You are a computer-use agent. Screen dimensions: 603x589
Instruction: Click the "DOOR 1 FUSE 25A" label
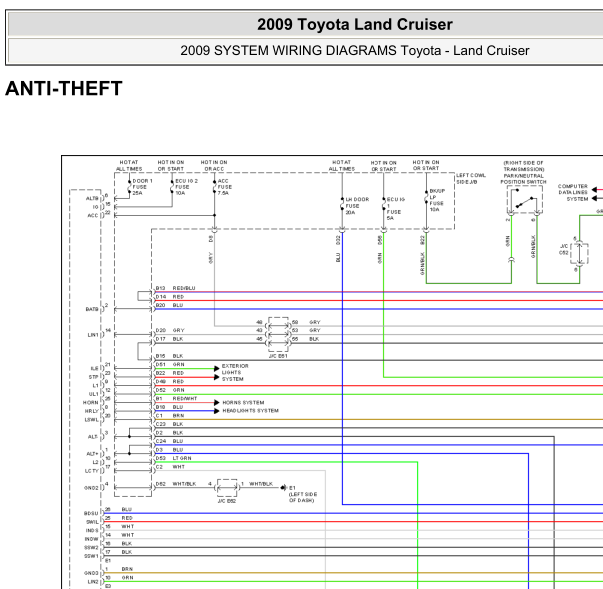[142, 187]
